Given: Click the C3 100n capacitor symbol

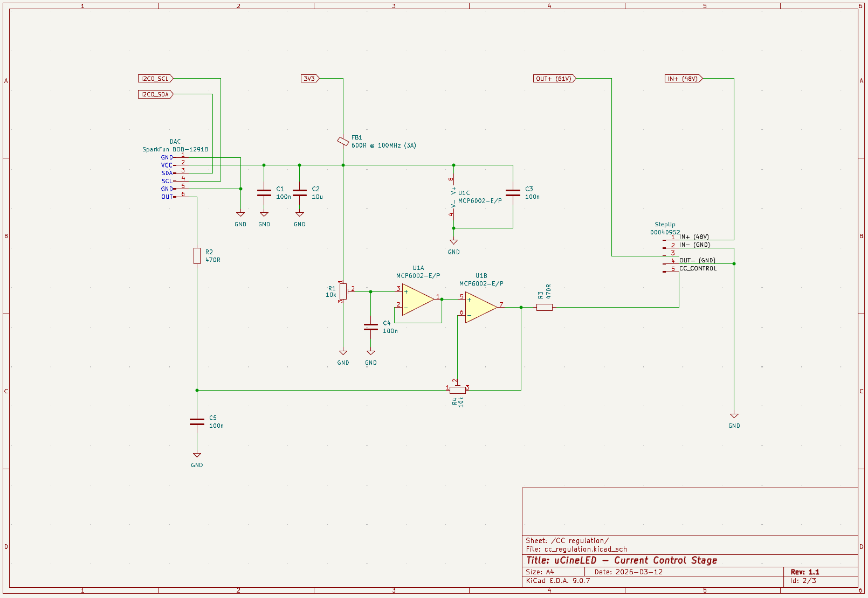Looking at the screenshot, I should click(x=513, y=193).
